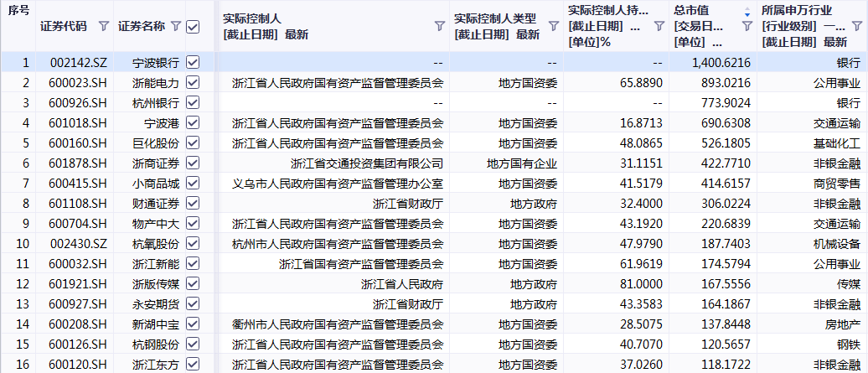Click industry cell 基础化工
This screenshot has width=868, height=373.
837,142
